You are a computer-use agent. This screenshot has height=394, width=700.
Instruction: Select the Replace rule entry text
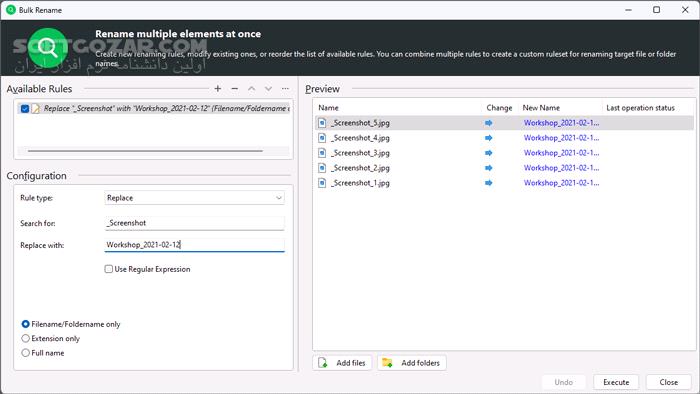167,108
